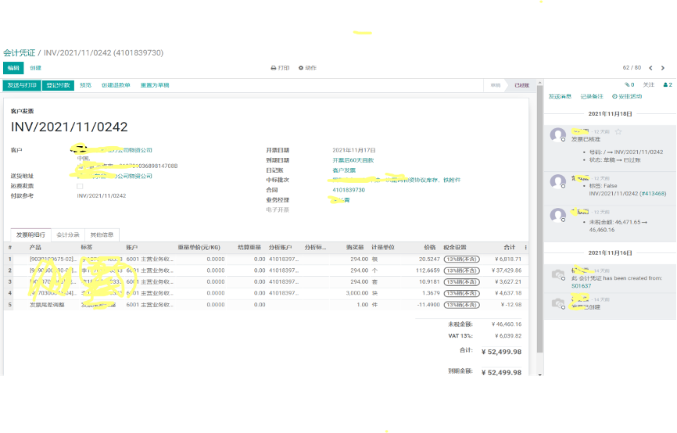The image size is (677, 433).
Task: Click the attachments paperclip counter showing 0
Action: [629, 85]
